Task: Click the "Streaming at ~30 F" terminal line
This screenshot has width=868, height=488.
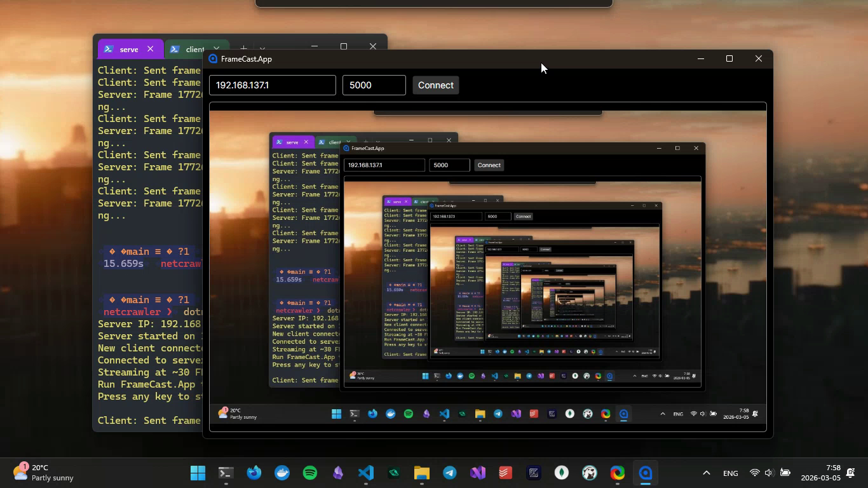Action: (150, 372)
